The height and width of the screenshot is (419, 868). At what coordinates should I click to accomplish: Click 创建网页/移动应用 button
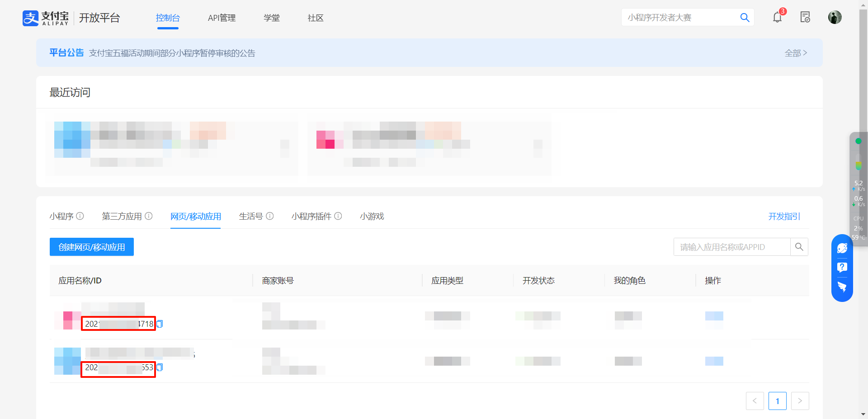click(92, 247)
